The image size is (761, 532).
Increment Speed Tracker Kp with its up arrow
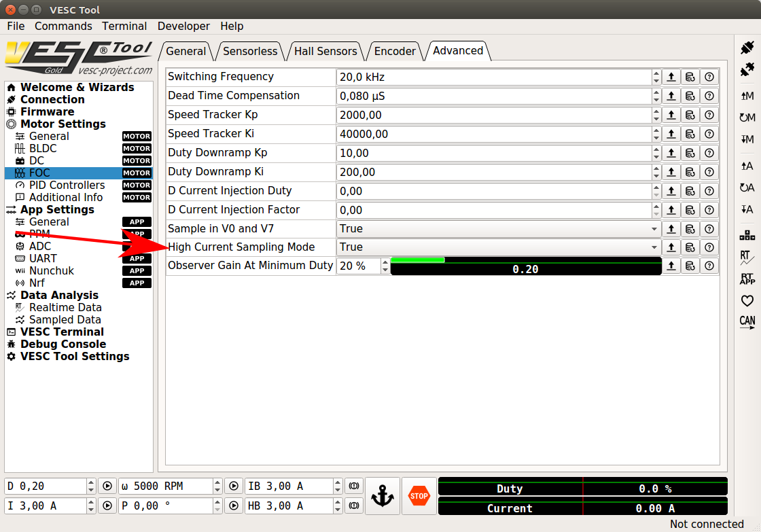click(x=656, y=111)
